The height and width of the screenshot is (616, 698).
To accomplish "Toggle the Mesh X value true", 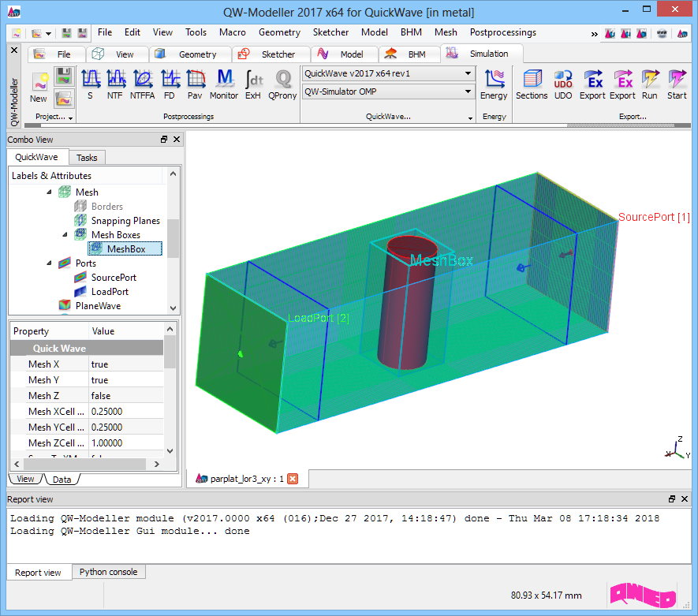I will 126,364.
